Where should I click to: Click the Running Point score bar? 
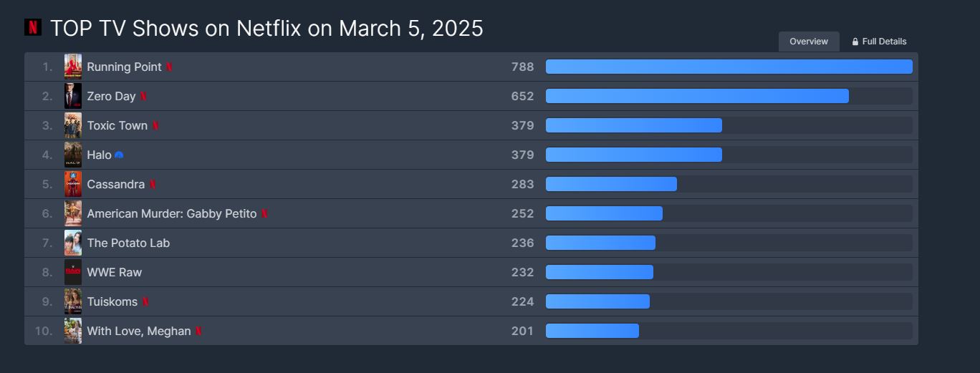729,67
